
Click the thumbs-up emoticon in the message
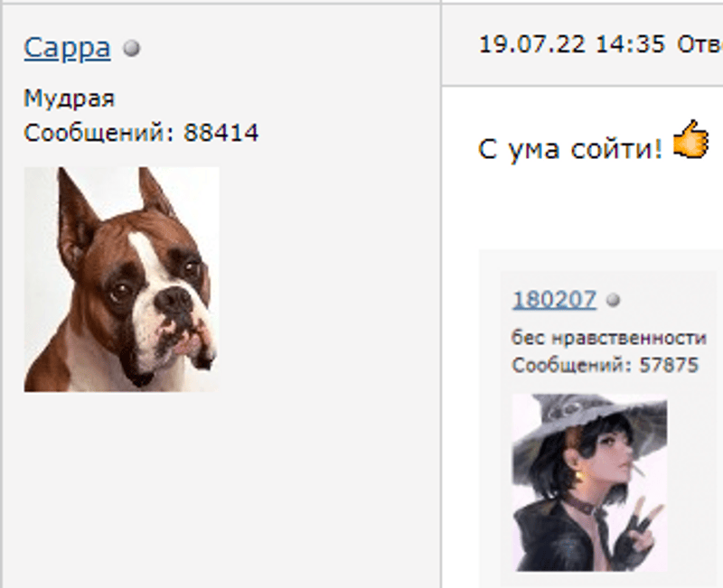click(x=690, y=139)
